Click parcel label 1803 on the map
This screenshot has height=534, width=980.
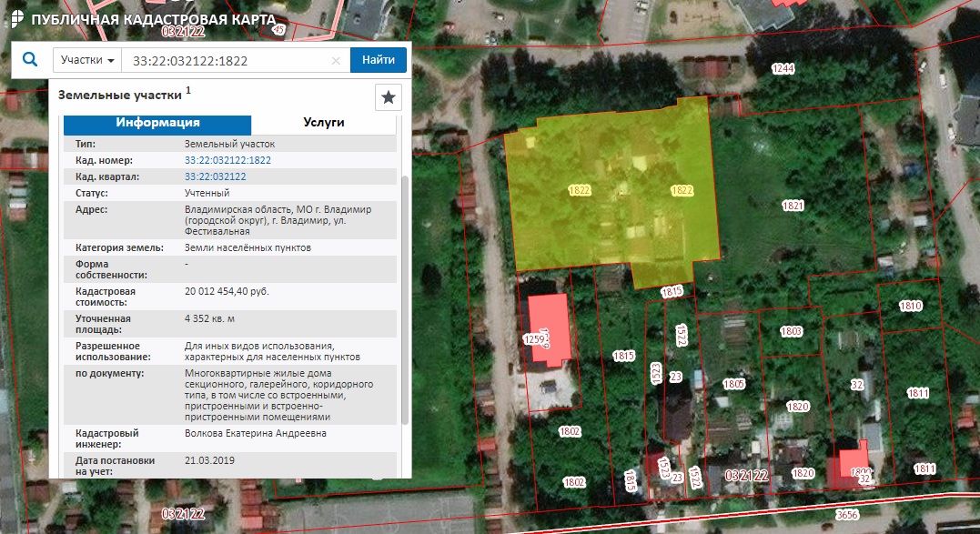click(791, 332)
